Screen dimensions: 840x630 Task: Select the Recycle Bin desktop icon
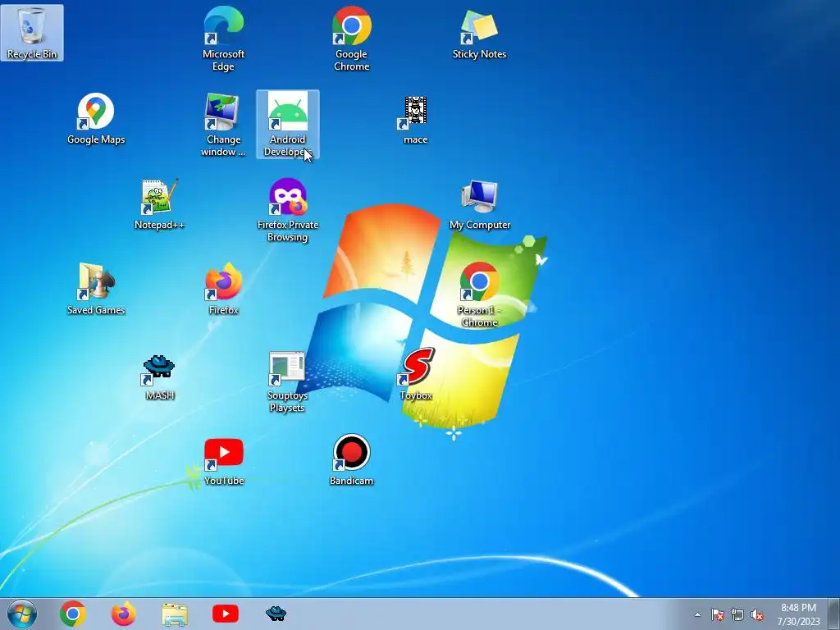click(x=32, y=33)
